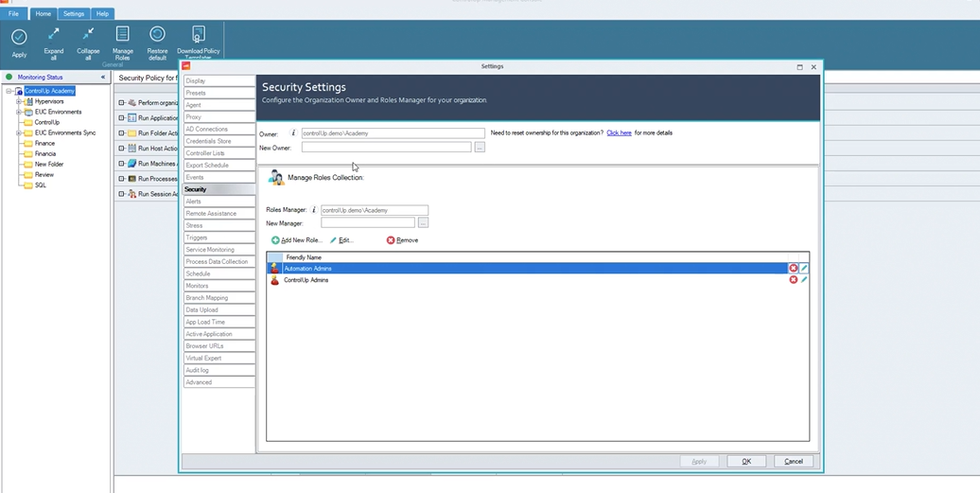Click the Automation Admins role user icon
The width and height of the screenshot is (980, 493).
coord(274,268)
